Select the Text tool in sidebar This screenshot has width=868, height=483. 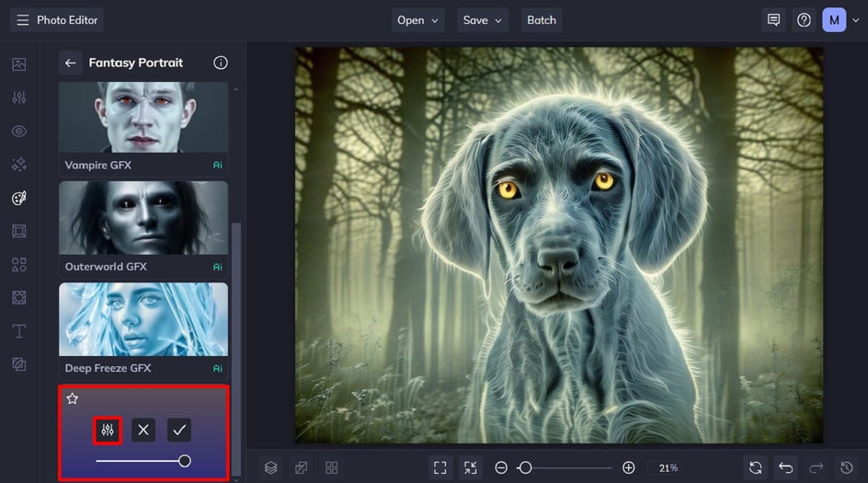pos(18,331)
